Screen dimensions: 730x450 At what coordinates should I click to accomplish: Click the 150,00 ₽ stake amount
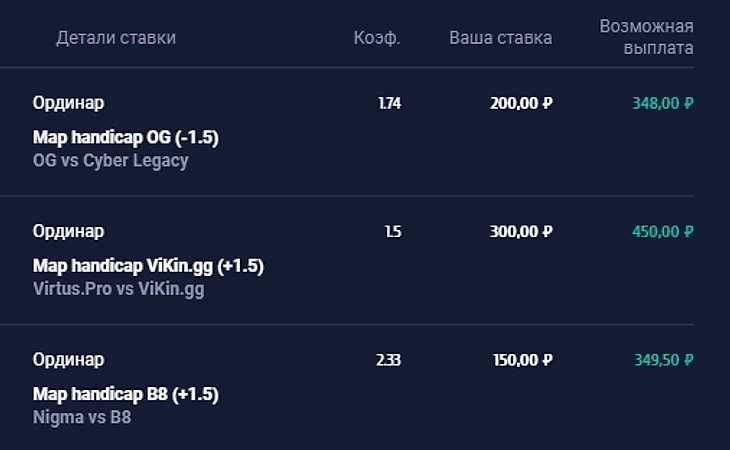coord(523,360)
